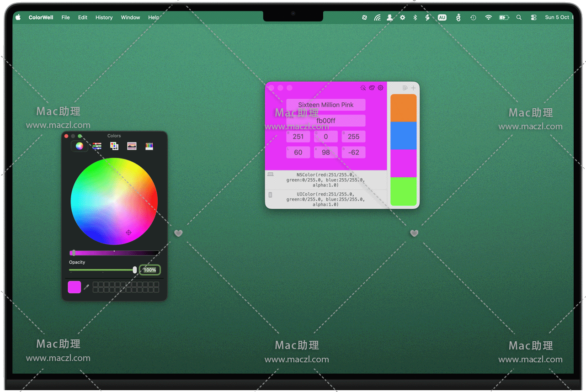Select the pencils picker mode

(149, 146)
